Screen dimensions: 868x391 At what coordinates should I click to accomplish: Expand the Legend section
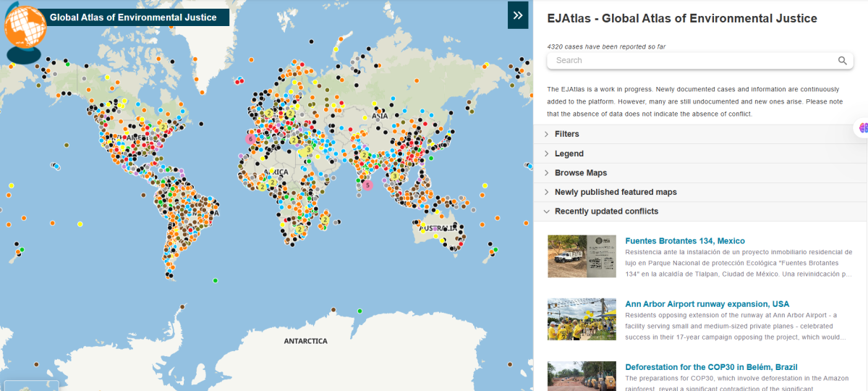tap(569, 154)
